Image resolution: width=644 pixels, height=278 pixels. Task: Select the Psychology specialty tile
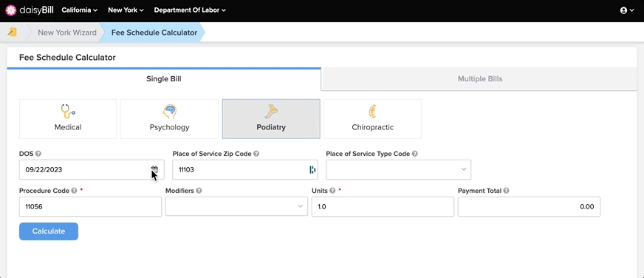click(169, 119)
